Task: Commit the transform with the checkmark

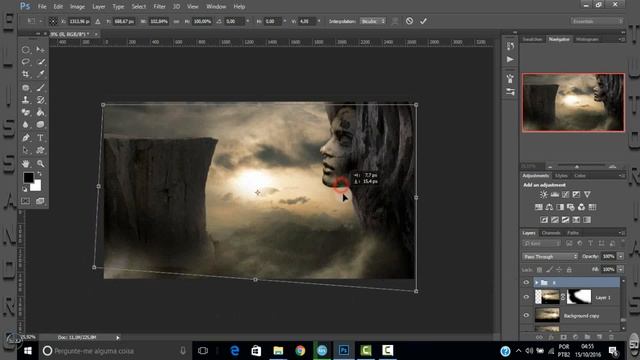Action: coord(423,21)
